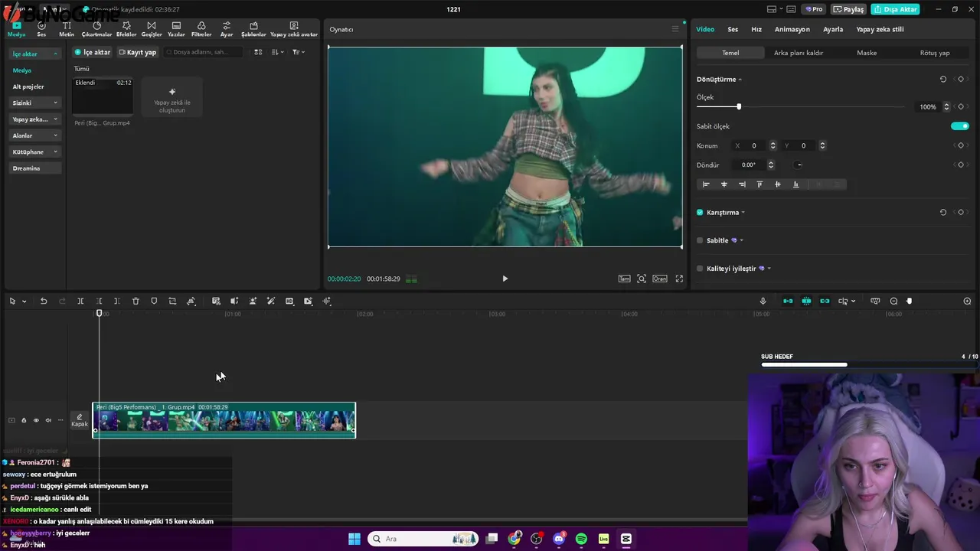Open the Yazılar captions panel
This screenshot has height=551, width=980.
coord(176,29)
